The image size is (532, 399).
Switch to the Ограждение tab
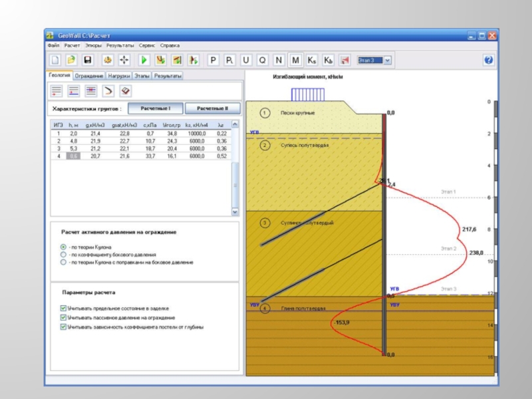pos(89,76)
